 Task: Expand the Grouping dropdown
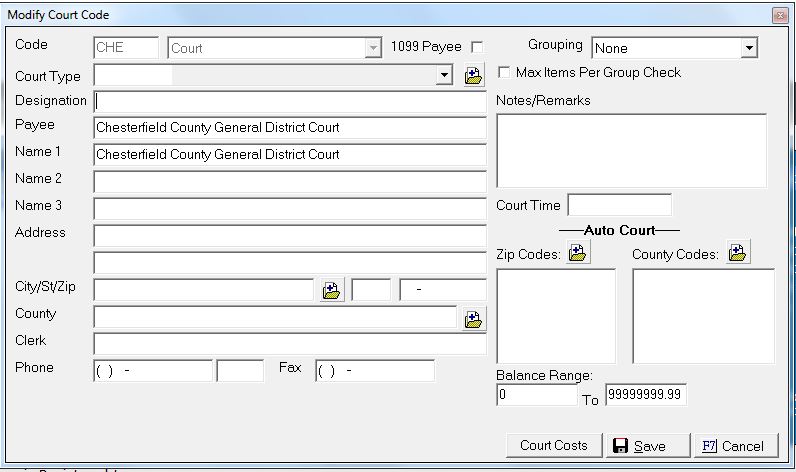(749, 48)
